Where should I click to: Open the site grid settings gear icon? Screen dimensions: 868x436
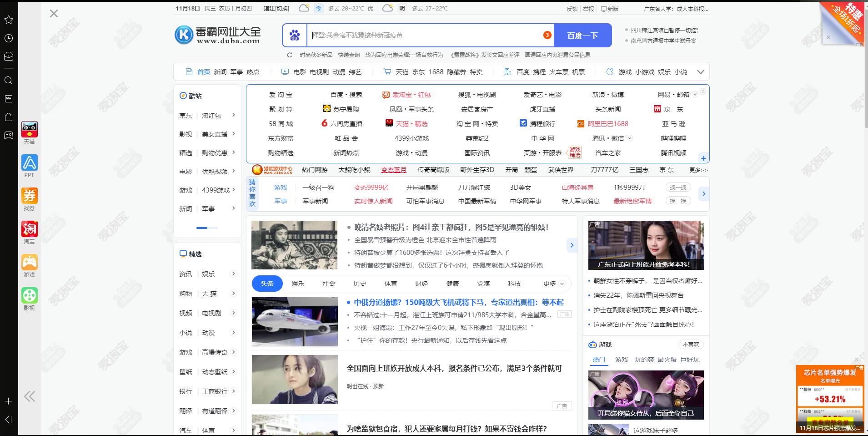point(703,91)
